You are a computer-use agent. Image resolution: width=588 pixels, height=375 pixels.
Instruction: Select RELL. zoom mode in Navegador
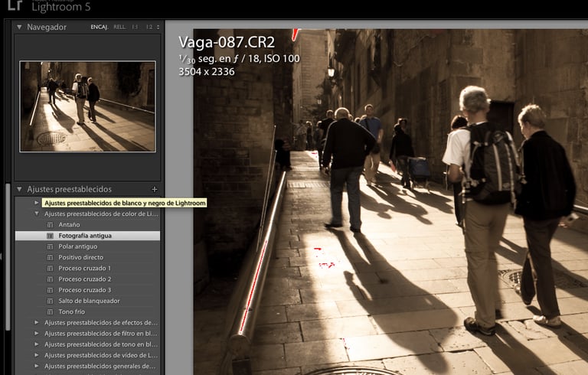point(119,27)
